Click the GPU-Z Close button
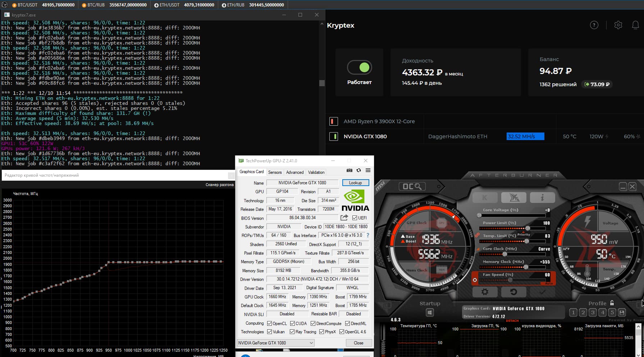This screenshot has height=357, width=644. [x=358, y=343]
